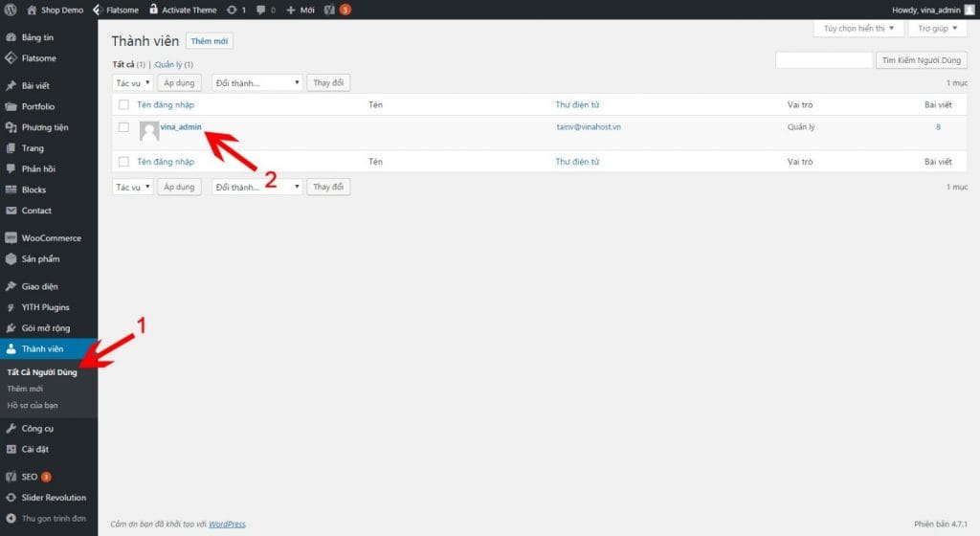Click the Thu gọn trình đơn collapse icon
Viewport: 980px width, 536px height.
[11, 519]
